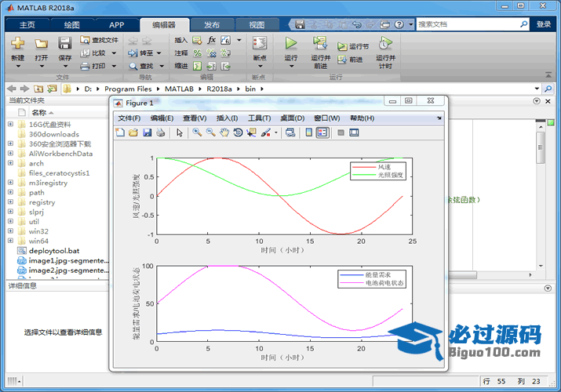Click Link Plot icon in Figure 1

coord(290,132)
